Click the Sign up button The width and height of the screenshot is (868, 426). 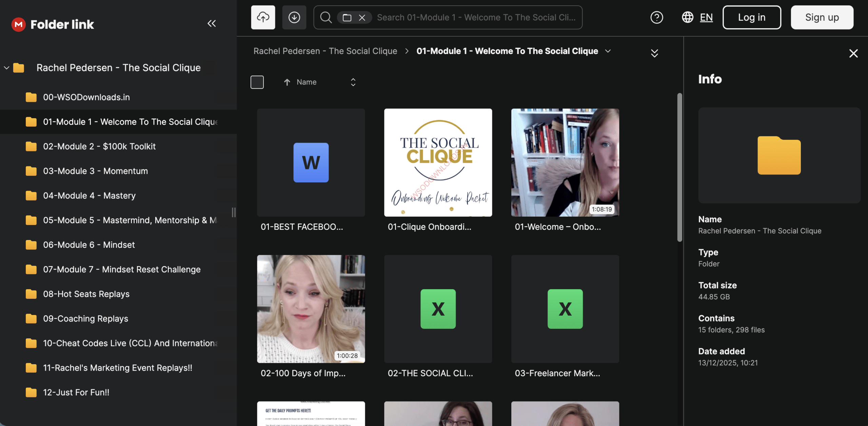pos(822,17)
